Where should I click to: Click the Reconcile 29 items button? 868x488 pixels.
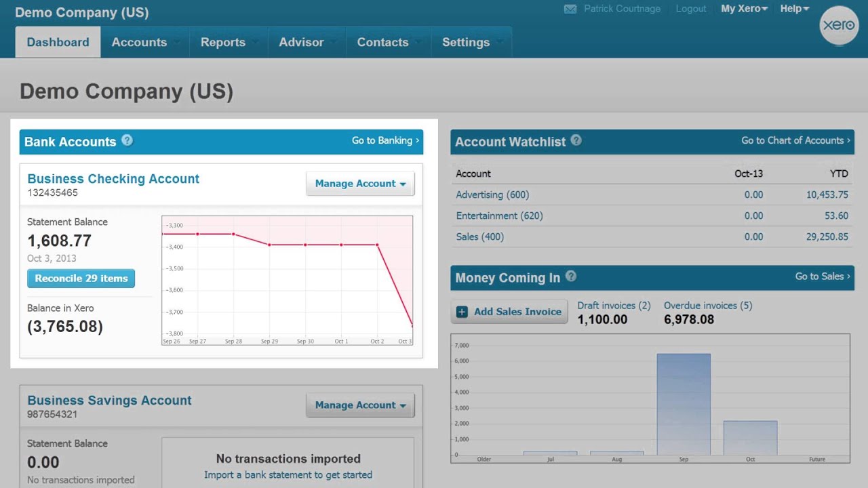click(81, 279)
